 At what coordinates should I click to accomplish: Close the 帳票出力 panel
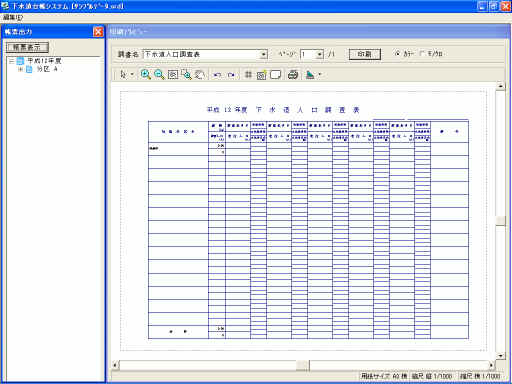click(x=98, y=32)
